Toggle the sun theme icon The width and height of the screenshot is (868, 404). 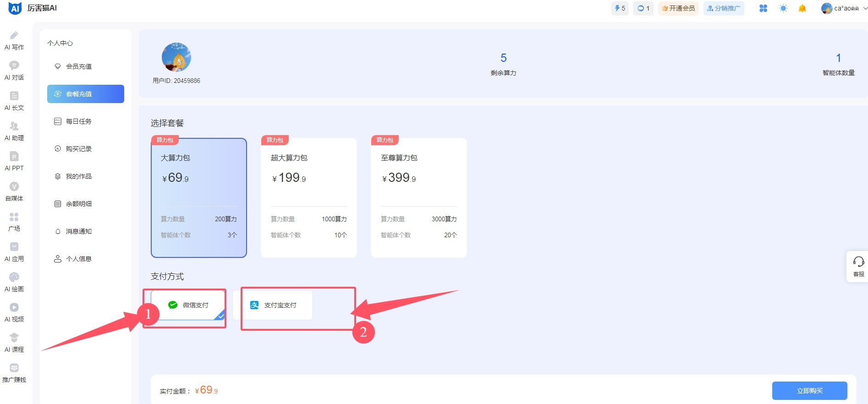click(783, 8)
